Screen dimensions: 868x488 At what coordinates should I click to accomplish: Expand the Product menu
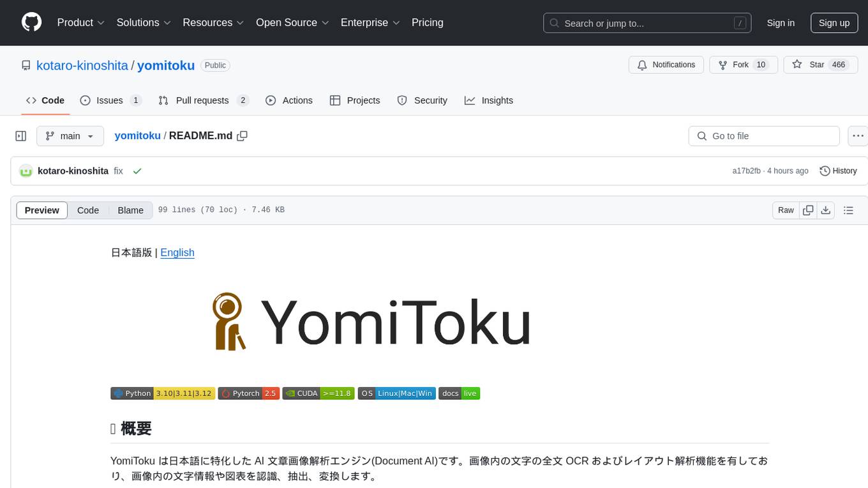coord(81,22)
